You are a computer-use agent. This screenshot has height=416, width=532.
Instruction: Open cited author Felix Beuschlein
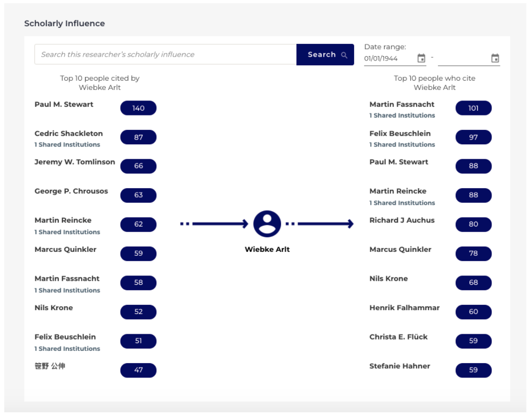65,337
